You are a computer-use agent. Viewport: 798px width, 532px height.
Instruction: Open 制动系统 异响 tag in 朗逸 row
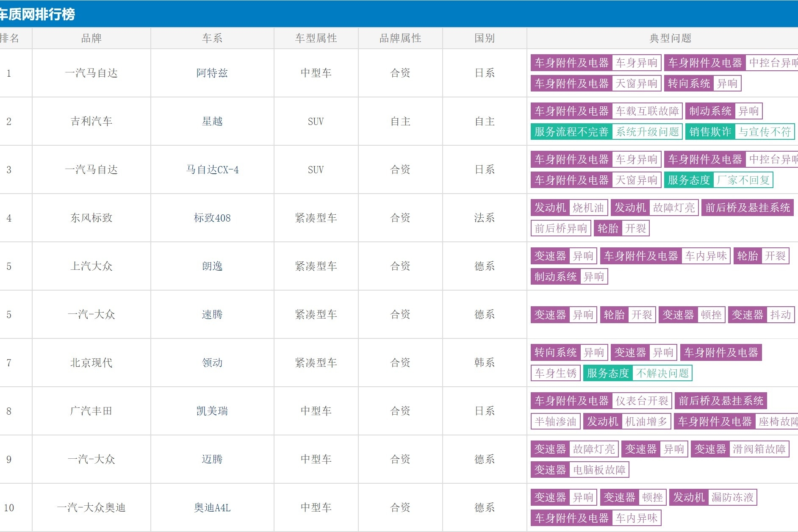(x=569, y=277)
